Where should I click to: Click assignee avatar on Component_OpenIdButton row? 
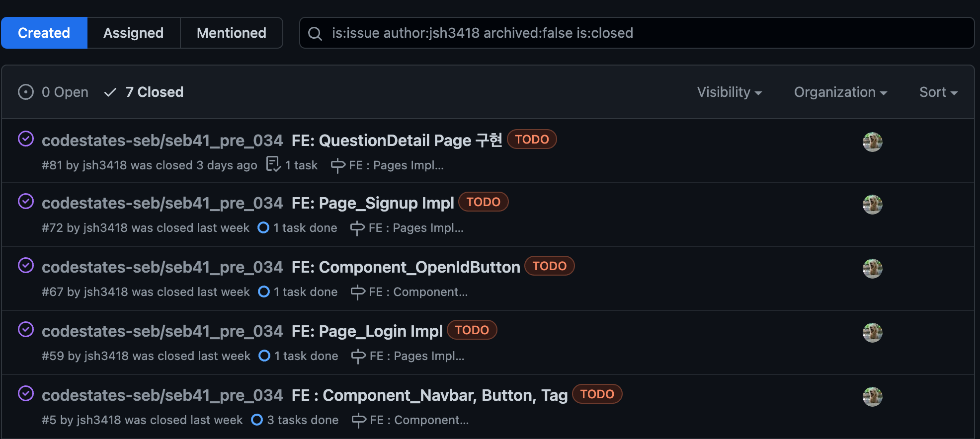coord(872,268)
